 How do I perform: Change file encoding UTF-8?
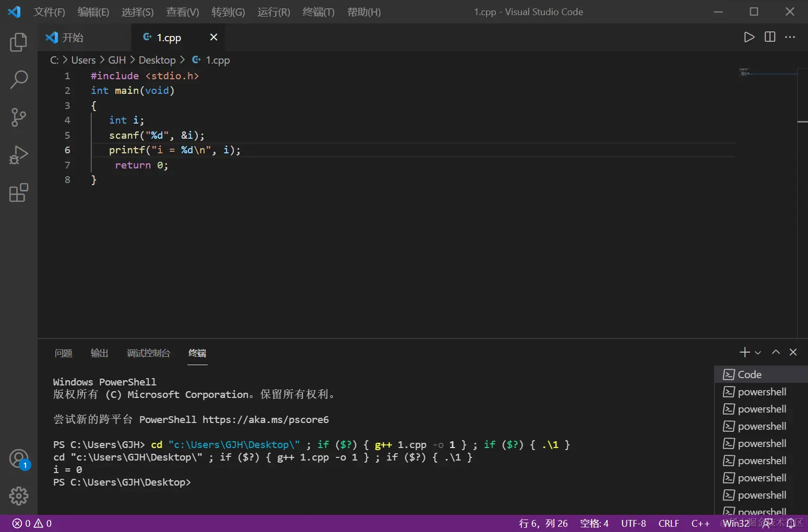pos(634,523)
